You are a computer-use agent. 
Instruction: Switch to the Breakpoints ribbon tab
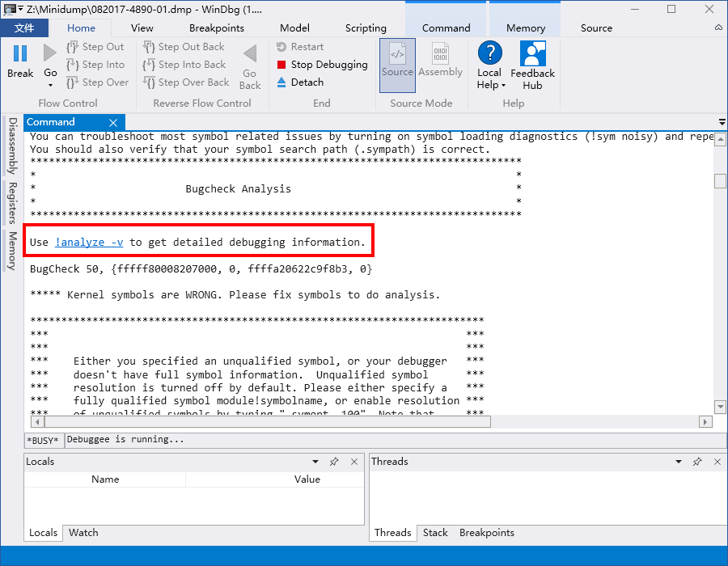[217, 27]
